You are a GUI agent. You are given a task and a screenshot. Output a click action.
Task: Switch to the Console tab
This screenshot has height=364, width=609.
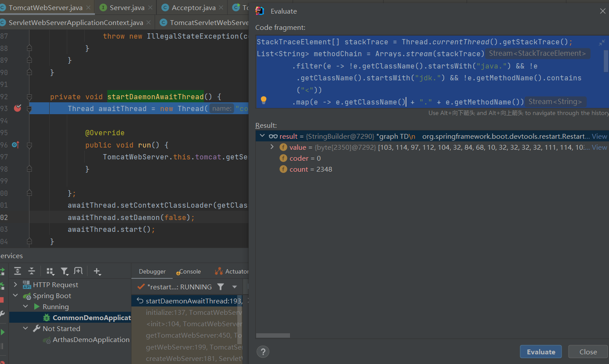click(189, 272)
